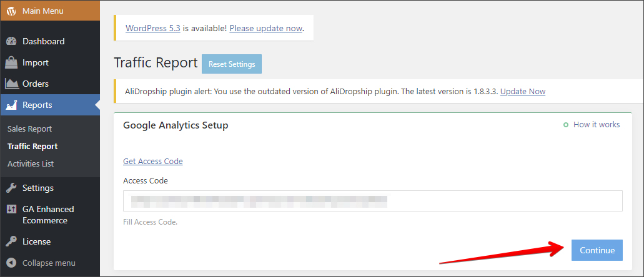Open the Activities List submenu
Viewport: 644px width, 277px height.
click(31, 163)
